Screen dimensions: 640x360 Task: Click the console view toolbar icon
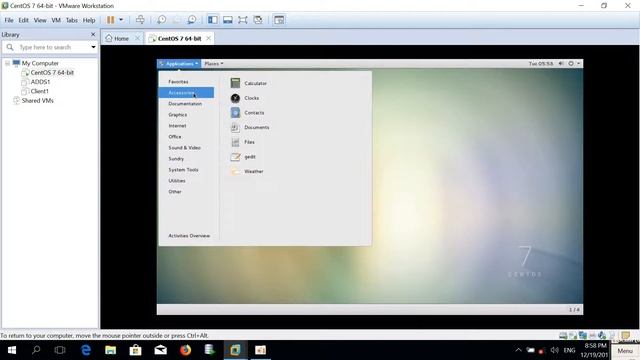click(279, 20)
